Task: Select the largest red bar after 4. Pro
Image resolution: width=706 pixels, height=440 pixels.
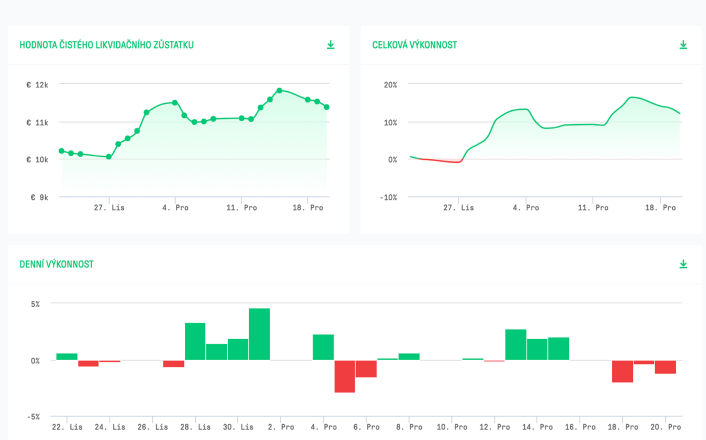Action: coord(344,376)
